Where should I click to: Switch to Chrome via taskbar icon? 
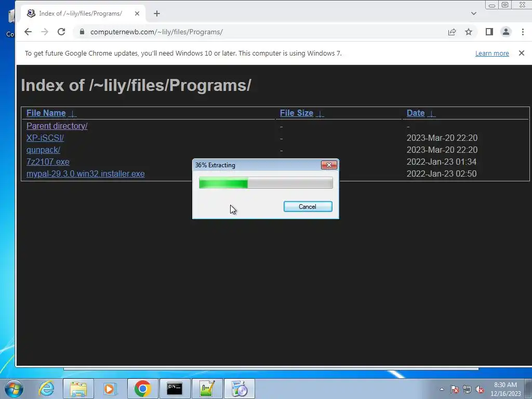point(142,389)
